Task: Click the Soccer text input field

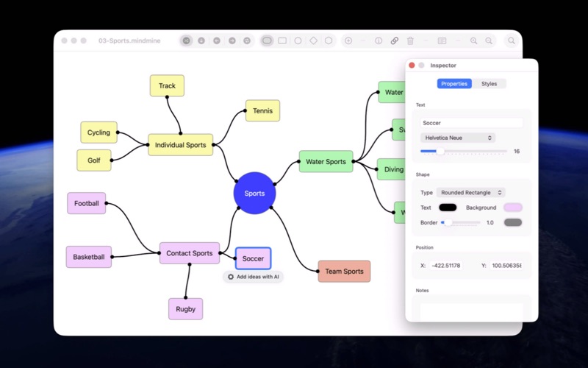Action: pos(471,123)
